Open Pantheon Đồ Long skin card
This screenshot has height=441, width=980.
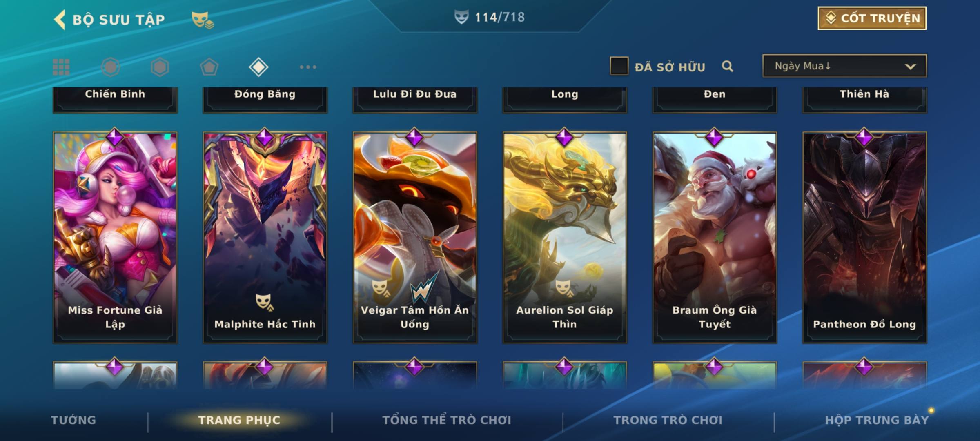click(864, 237)
